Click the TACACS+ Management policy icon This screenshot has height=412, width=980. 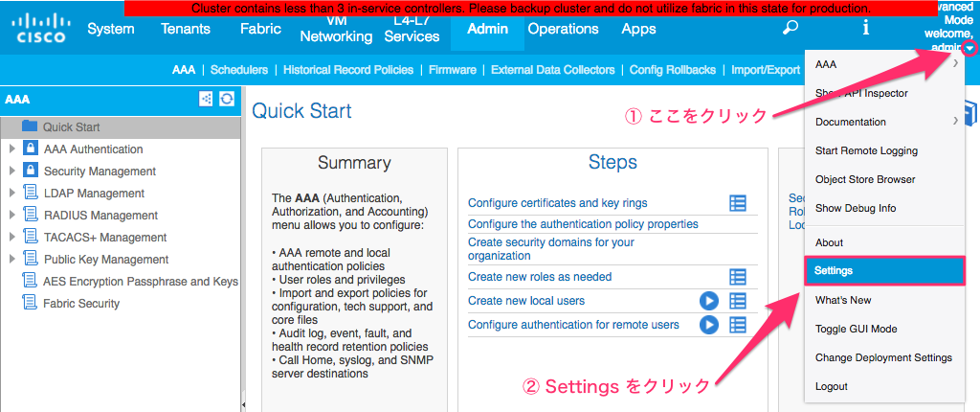(x=30, y=238)
